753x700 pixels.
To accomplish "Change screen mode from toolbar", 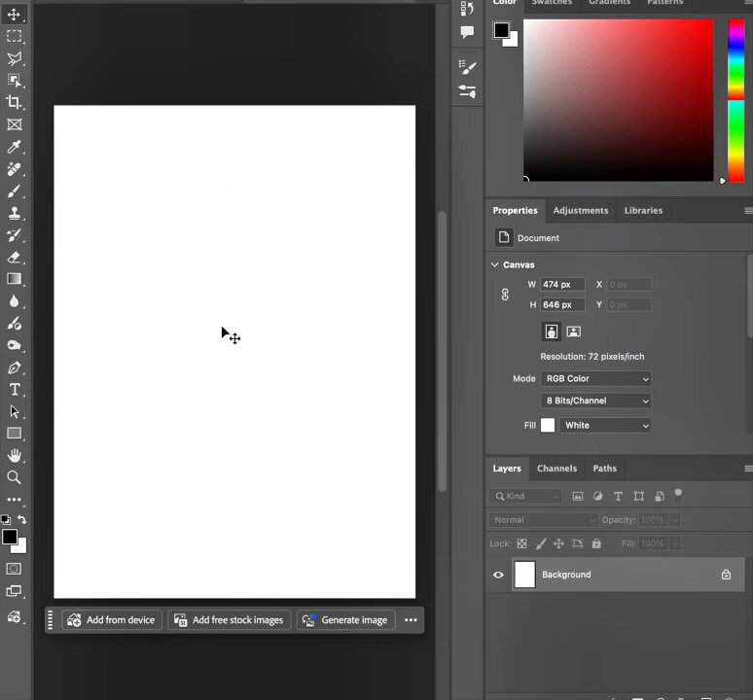I will click(14, 591).
